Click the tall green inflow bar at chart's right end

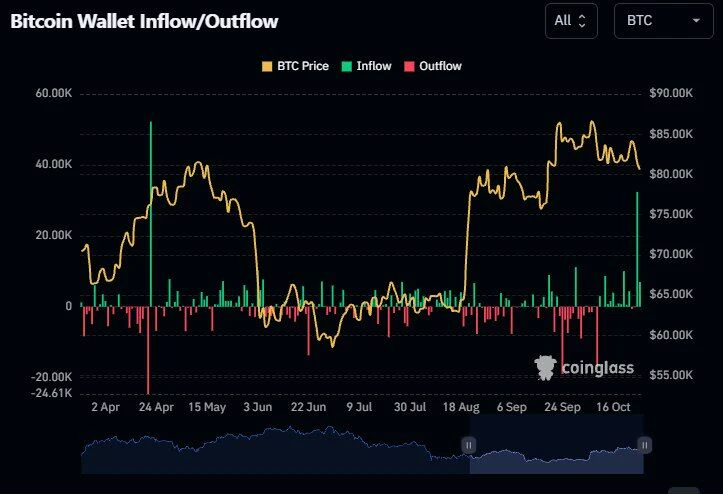[637, 250]
